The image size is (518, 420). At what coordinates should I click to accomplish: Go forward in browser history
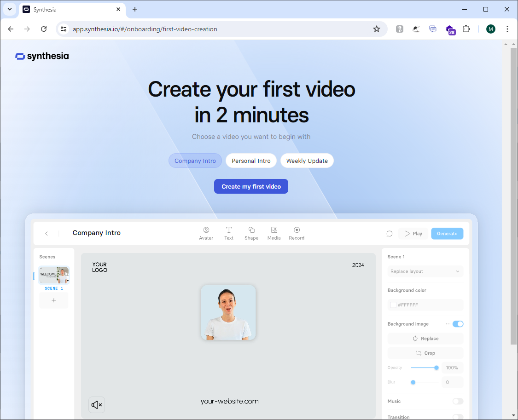pos(27,29)
